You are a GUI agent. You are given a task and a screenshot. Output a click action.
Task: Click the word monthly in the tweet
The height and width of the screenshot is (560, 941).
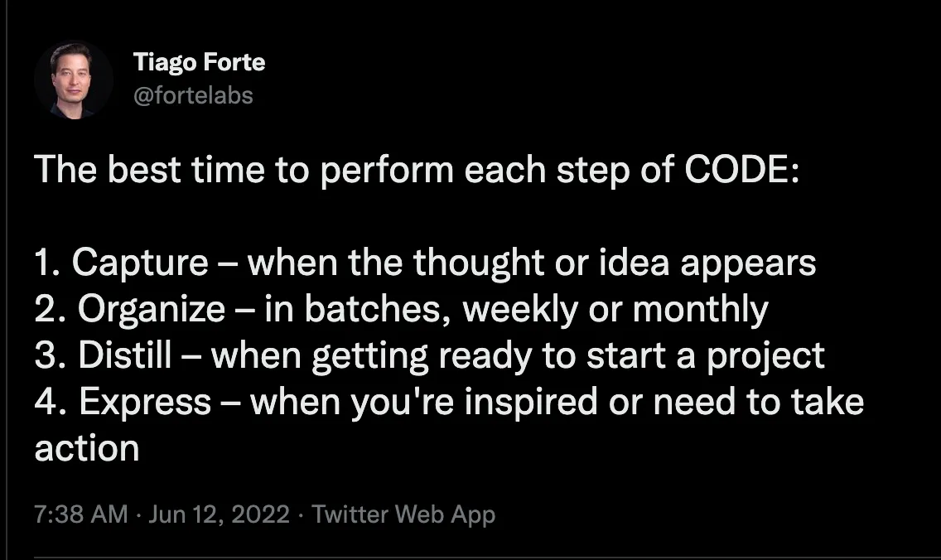pos(701,310)
